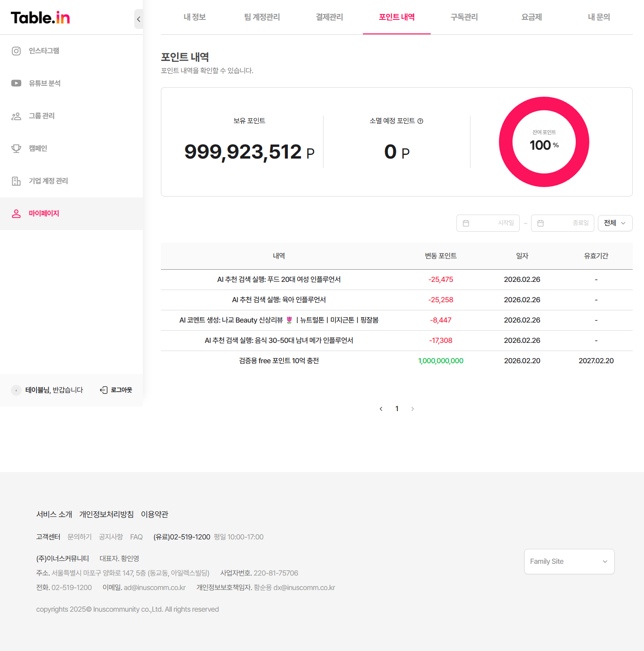Collapse the sidebar with the chevron toggle
644x651 pixels.
(x=139, y=19)
